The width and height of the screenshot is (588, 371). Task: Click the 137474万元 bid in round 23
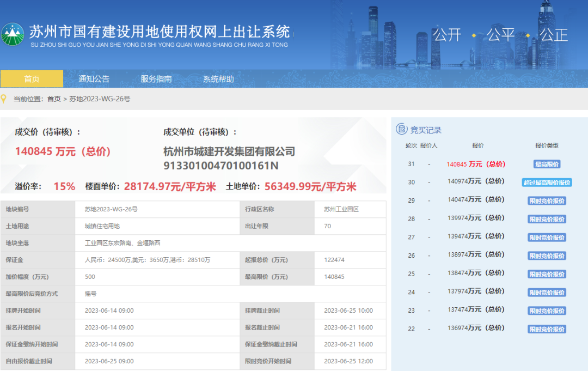[476, 310]
